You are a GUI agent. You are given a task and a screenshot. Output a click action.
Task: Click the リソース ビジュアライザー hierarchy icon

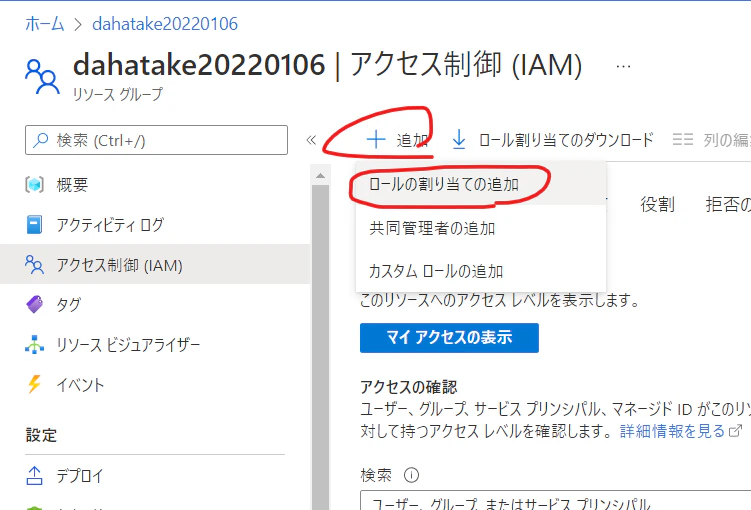click(34, 345)
